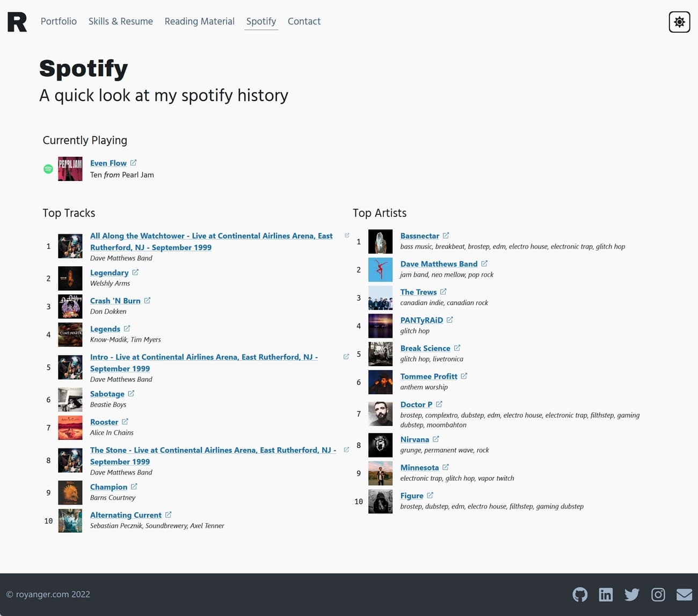Image resolution: width=698 pixels, height=616 pixels.
Task: Click external link icon for Dave Matthews Band artist
Action: click(x=484, y=264)
